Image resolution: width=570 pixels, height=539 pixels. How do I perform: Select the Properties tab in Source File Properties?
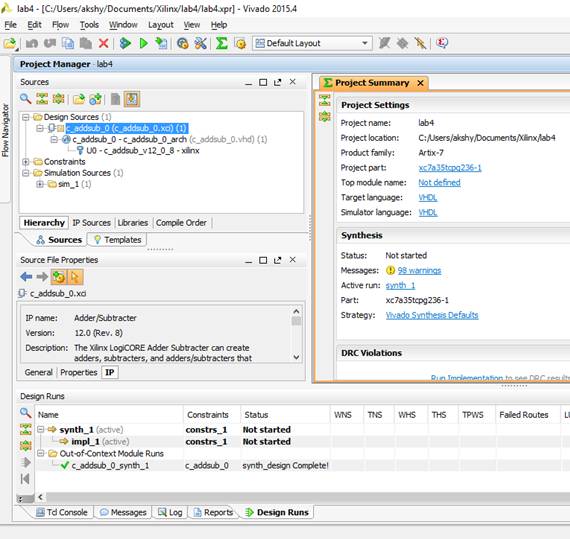coord(79,373)
